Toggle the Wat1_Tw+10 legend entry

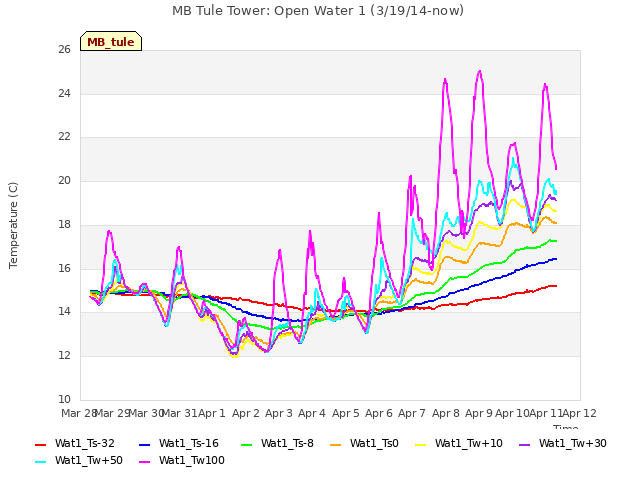tap(458, 444)
